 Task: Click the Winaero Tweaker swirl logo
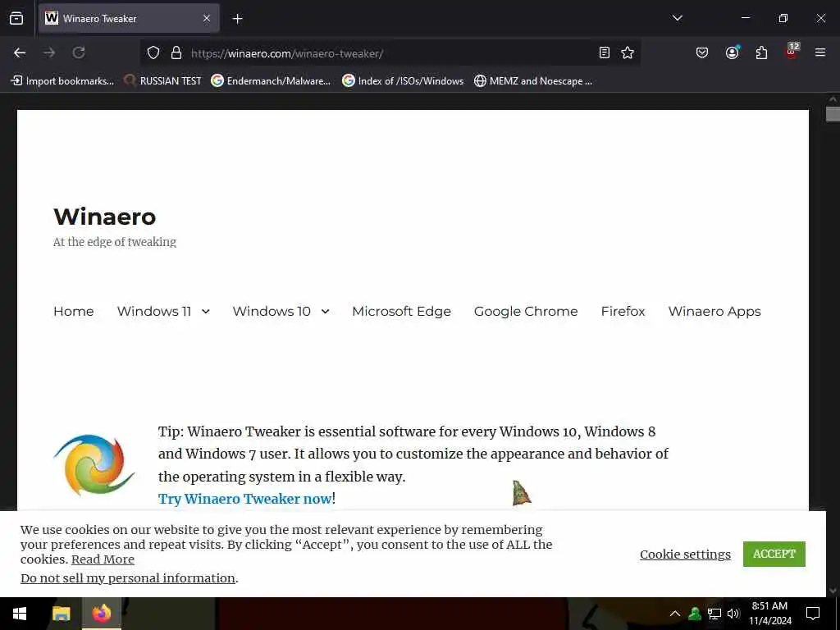[94, 464]
